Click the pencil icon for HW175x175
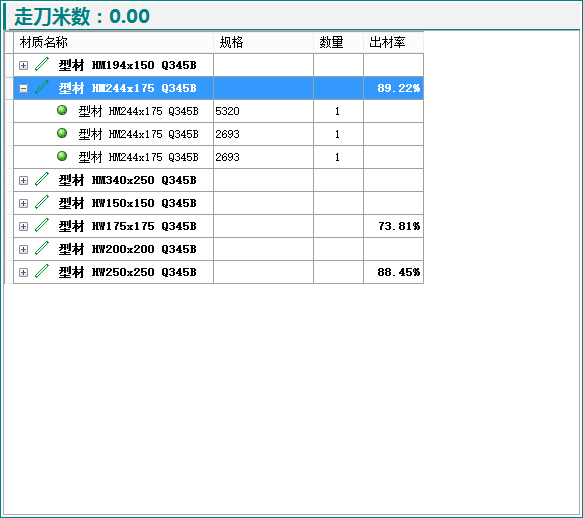 [x=42, y=225]
